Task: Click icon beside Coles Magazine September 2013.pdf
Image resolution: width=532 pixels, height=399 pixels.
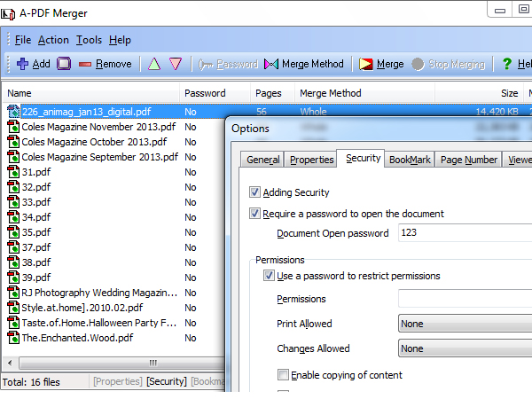Action: pos(13,157)
